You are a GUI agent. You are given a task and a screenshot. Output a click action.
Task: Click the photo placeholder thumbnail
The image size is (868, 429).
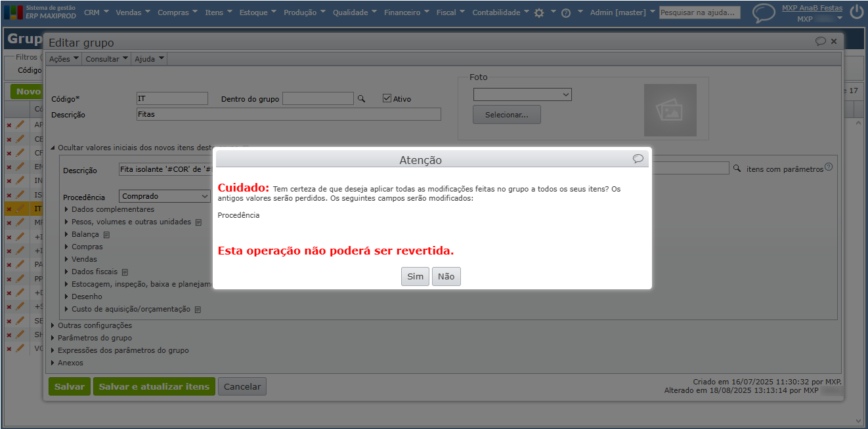coord(670,110)
